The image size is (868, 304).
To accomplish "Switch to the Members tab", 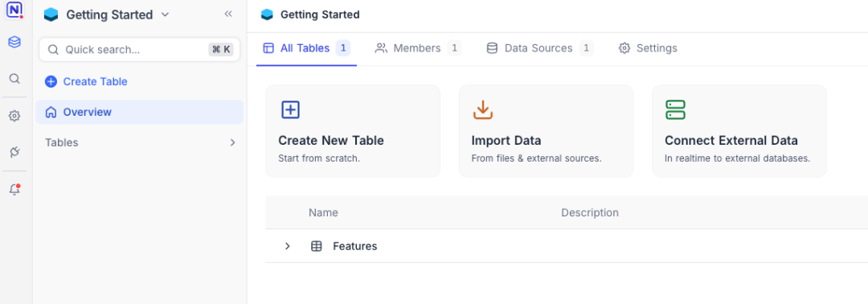I will [x=417, y=48].
